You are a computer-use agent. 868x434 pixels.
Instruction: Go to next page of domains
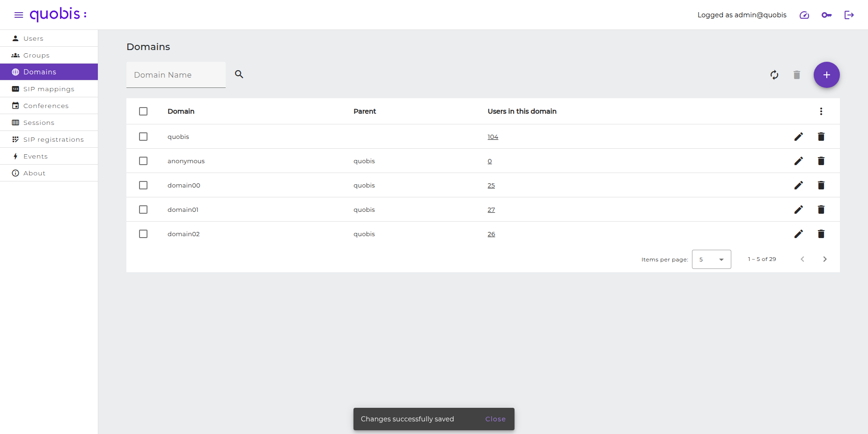tap(825, 259)
